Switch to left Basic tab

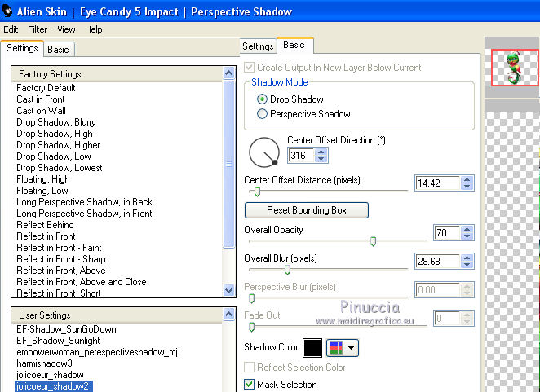pyautogui.click(x=58, y=50)
